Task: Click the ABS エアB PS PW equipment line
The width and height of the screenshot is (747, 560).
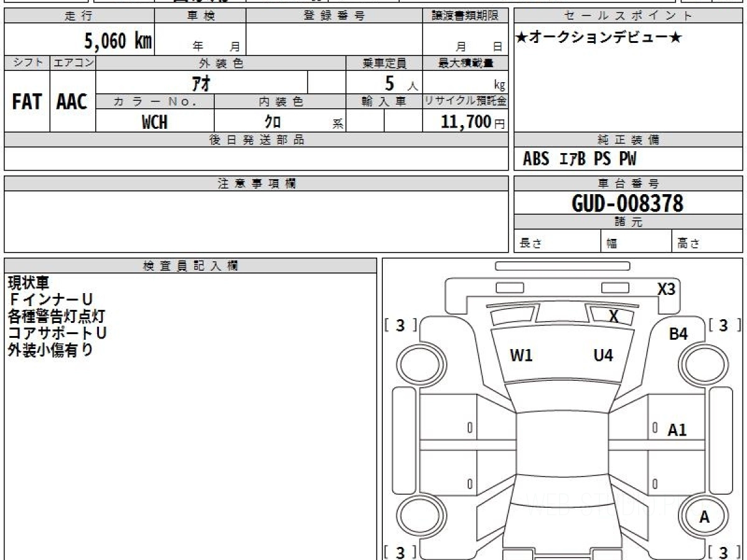Action: point(580,159)
